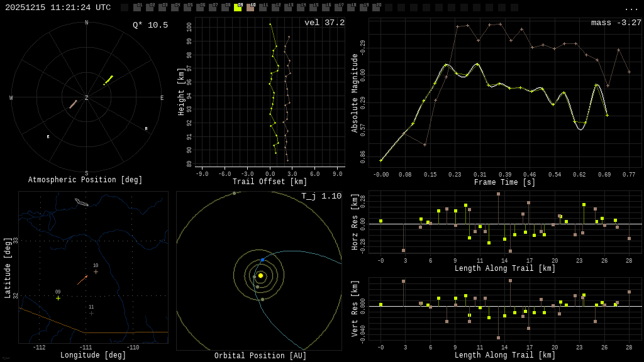Select the tan station 10 indicator
This screenshot has width=644, height=362.
pos(250,8)
